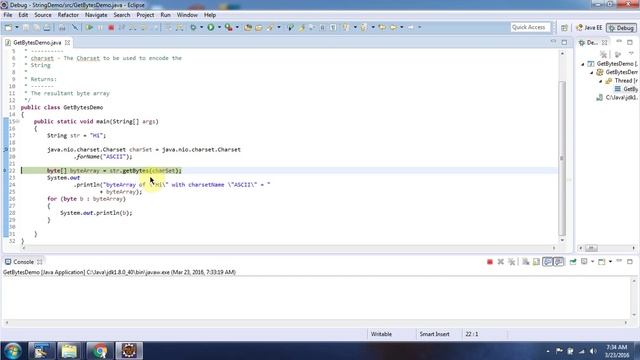
Task: Click the system tray volume icon
Action: tap(593, 351)
